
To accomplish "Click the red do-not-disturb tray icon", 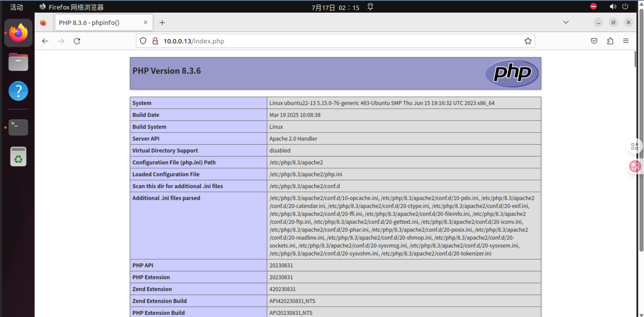I will click(x=593, y=7).
